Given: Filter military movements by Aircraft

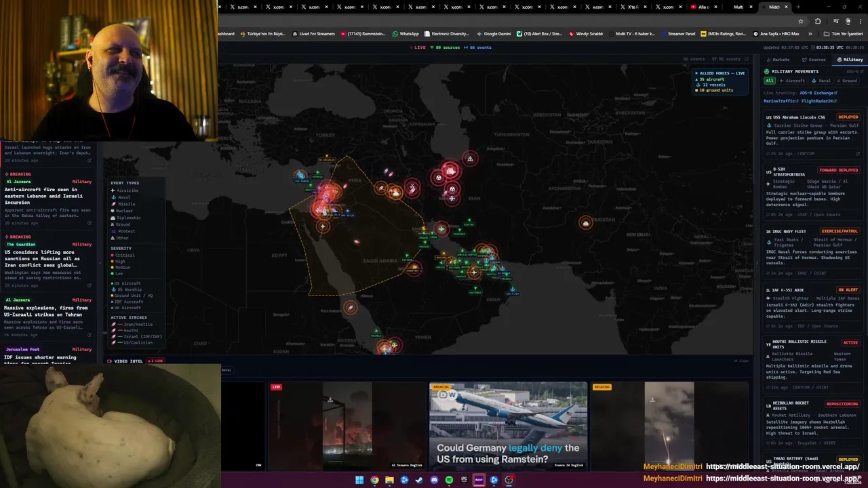Looking at the screenshot, I should 792,81.
